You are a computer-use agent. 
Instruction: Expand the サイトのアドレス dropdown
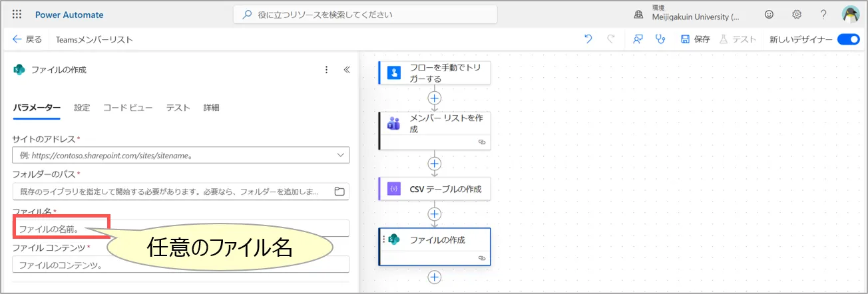pos(341,155)
